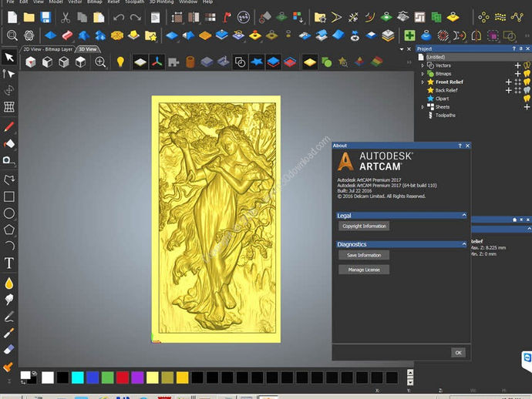Select the arrow Select tool

[x=9, y=57]
